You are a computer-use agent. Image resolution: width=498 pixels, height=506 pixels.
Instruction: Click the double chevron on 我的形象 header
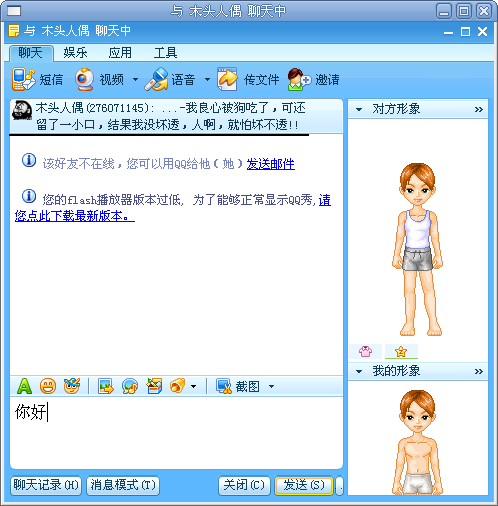479,371
